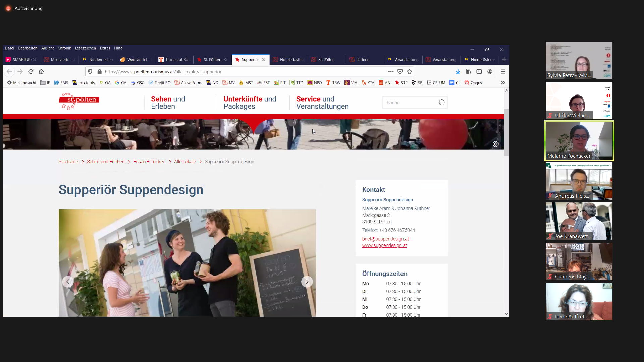Click the Alle Lokale breadcrumb link

point(185,162)
